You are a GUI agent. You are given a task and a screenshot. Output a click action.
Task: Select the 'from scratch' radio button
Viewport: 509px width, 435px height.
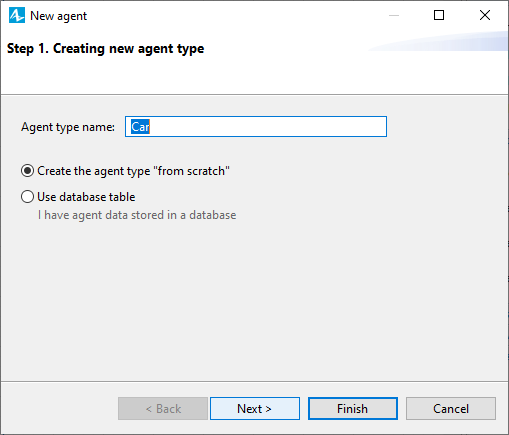click(27, 171)
